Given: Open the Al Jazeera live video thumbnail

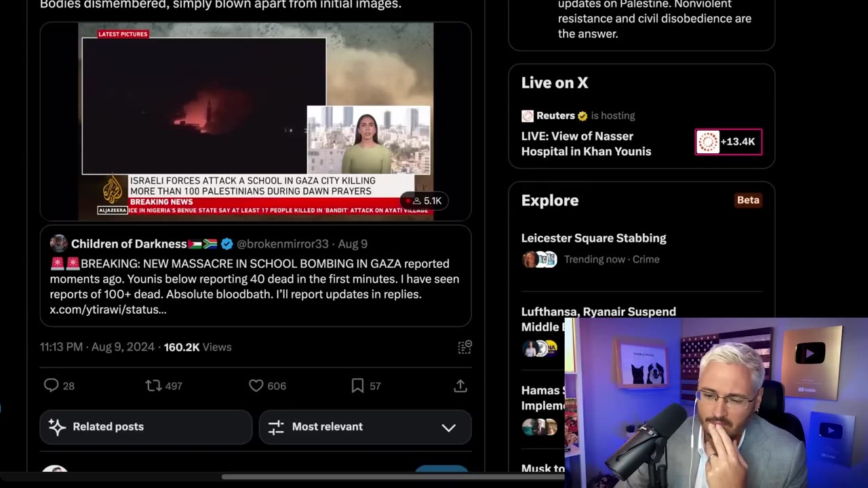Looking at the screenshot, I should [256, 121].
